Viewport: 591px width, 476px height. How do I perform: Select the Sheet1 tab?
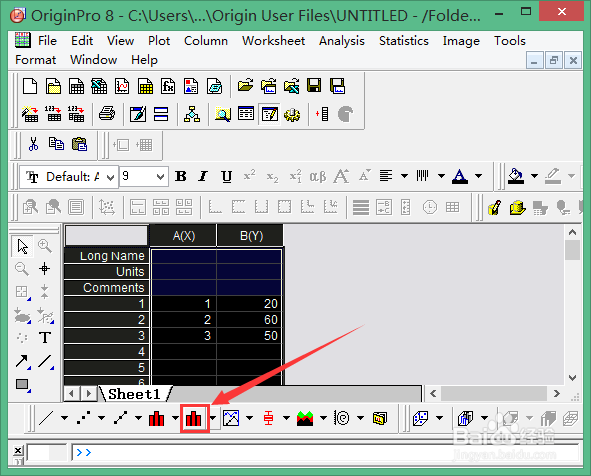[134, 394]
